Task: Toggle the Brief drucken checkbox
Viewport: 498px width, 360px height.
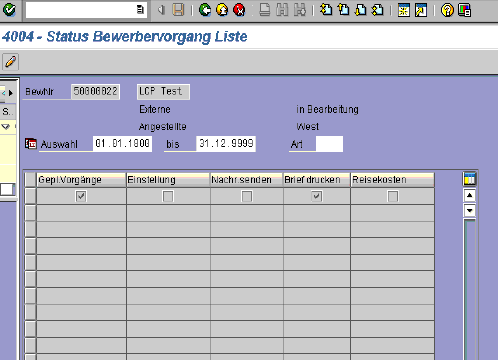Action: [x=317, y=196]
